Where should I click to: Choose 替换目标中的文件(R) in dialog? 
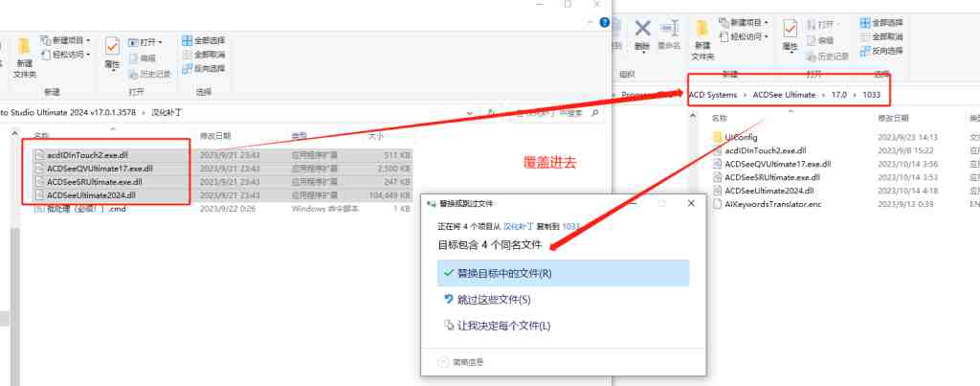(563, 273)
